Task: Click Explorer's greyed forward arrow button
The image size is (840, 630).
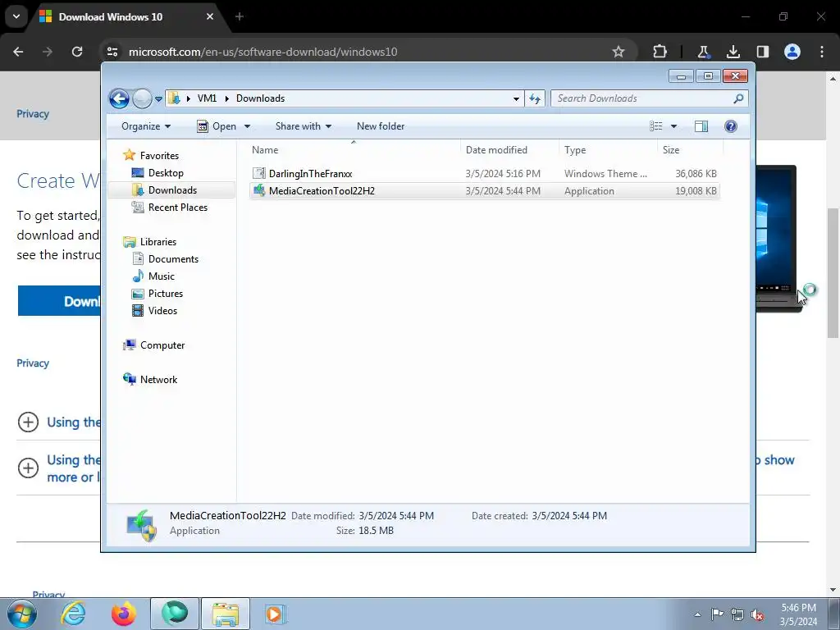Action: pyautogui.click(x=142, y=98)
